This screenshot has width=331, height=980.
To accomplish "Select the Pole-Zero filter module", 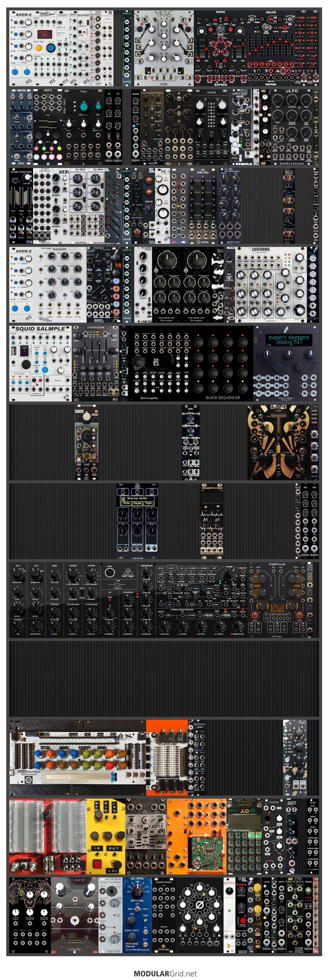I will [x=143, y=285].
